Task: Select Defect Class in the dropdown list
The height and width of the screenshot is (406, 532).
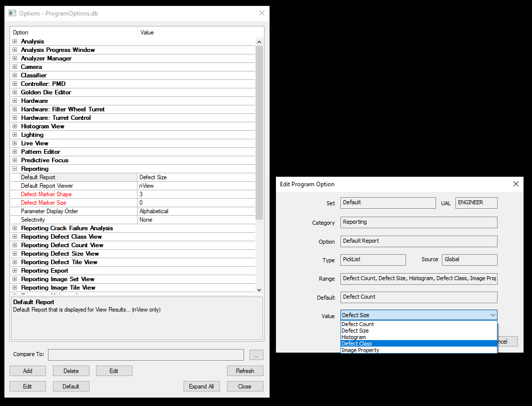Action: click(356, 344)
